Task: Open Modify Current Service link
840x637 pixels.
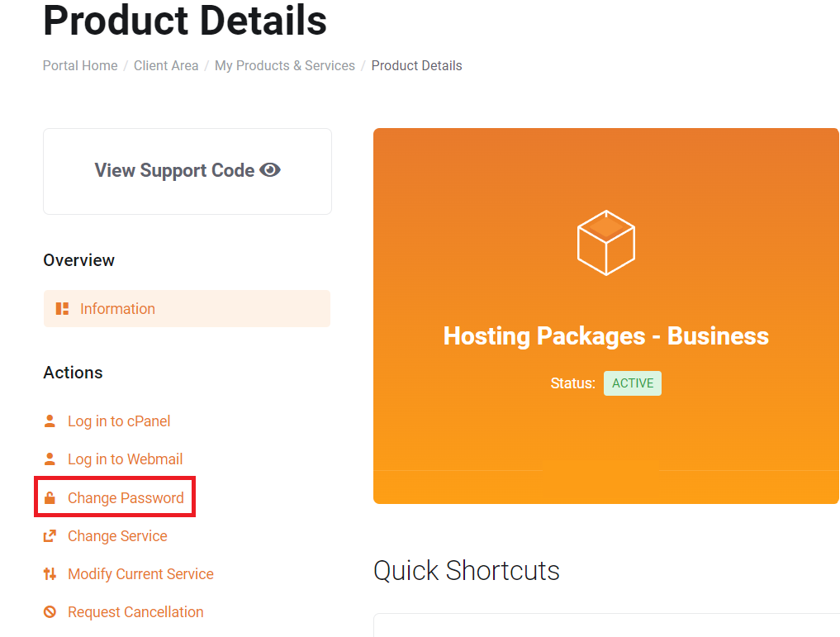Action: [140, 574]
